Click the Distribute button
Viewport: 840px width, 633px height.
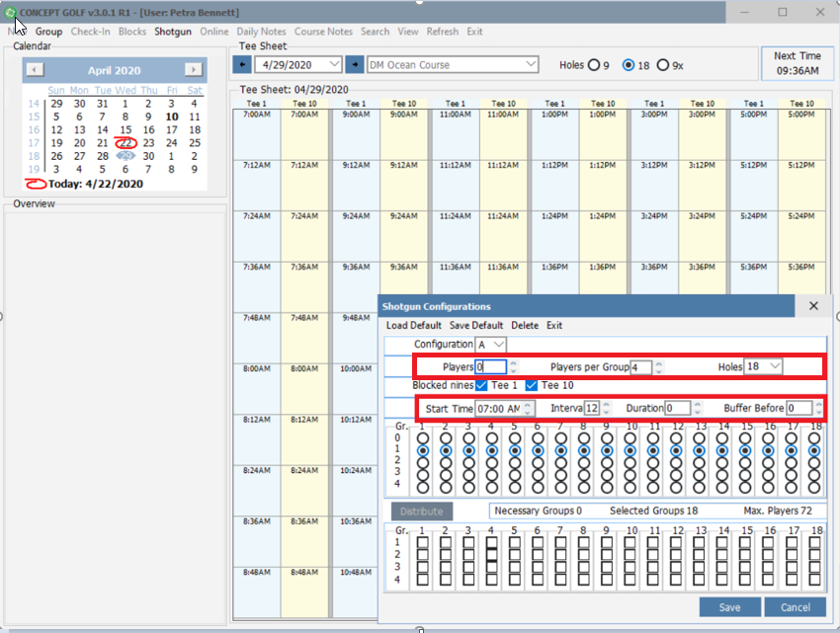422,511
